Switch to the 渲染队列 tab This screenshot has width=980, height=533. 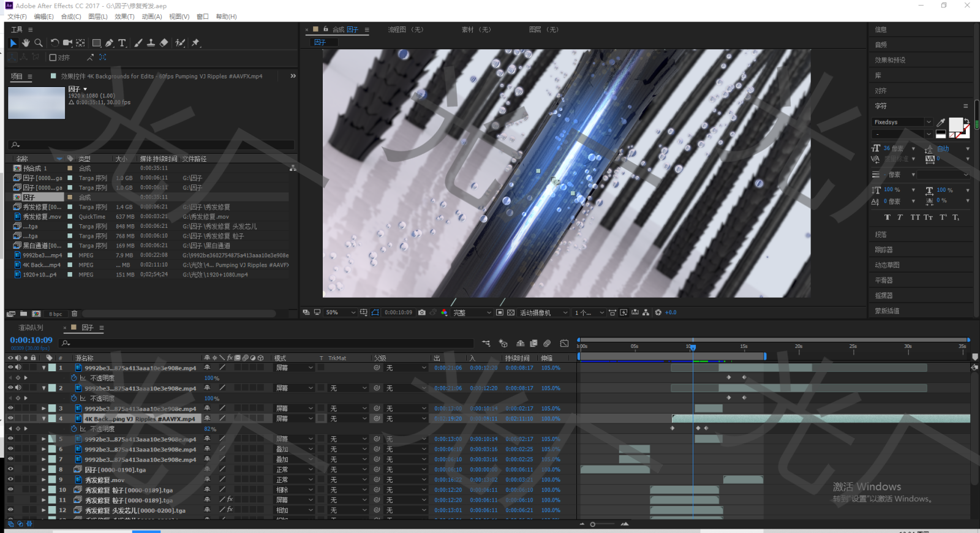click(31, 328)
